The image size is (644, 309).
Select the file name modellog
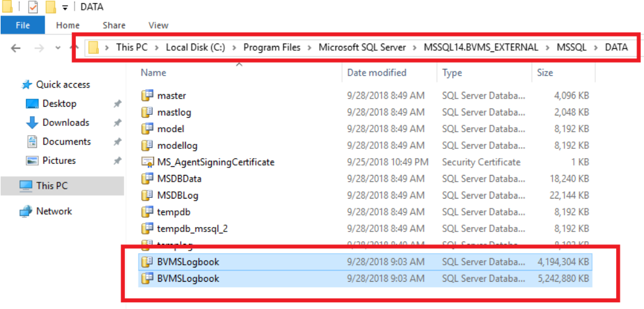pyautogui.click(x=178, y=145)
